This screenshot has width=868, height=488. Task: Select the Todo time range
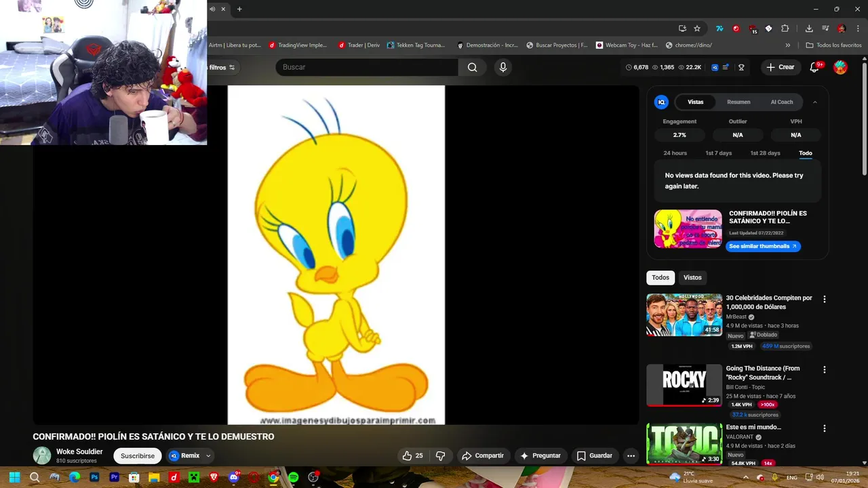pyautogui.click(x=806, y=153)
